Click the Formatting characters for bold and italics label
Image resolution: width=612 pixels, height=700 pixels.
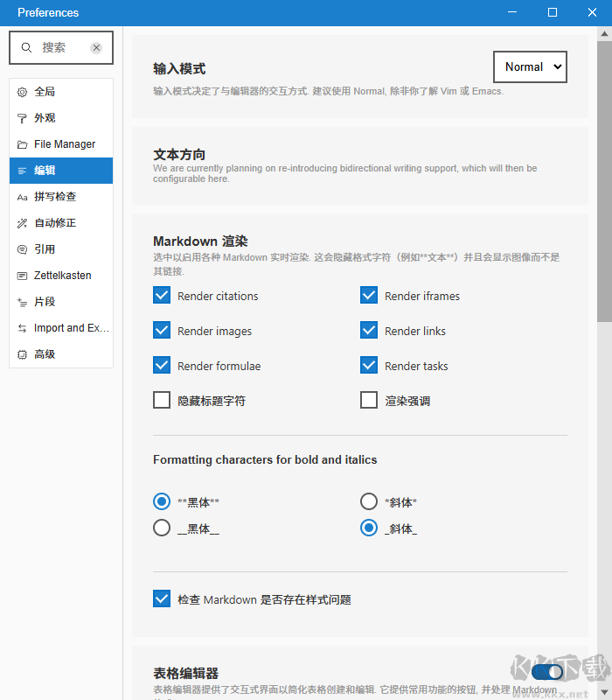pyautogui.click(x=265, y=460)
